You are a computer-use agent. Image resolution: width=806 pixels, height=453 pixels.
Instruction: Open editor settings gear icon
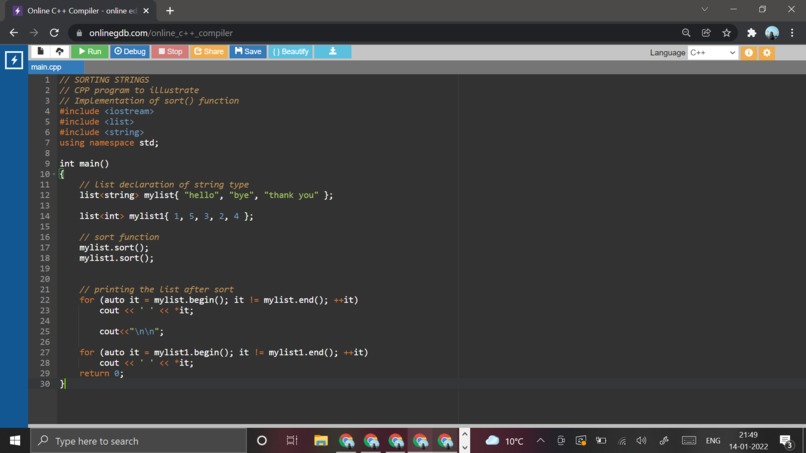(766, 52)
